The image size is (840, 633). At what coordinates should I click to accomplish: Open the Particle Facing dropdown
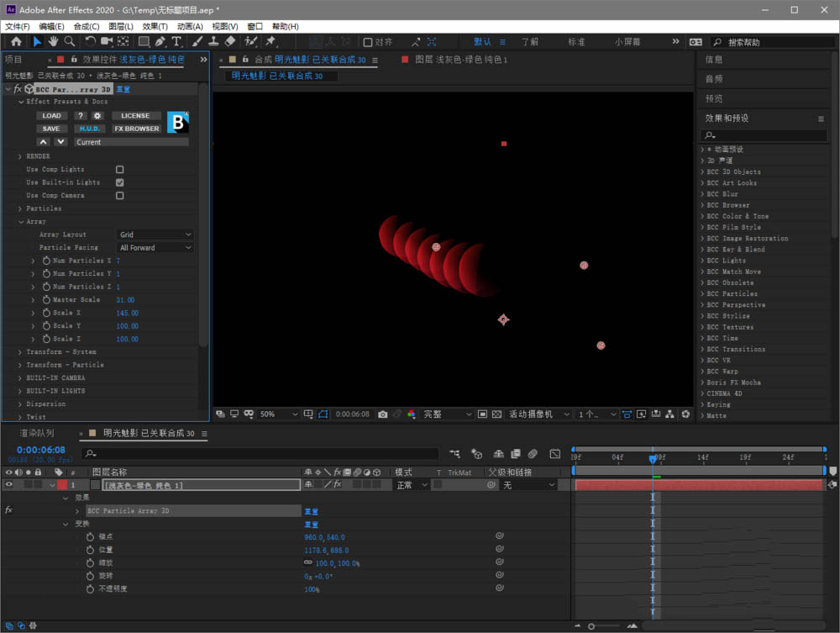(x=155, y=248)
